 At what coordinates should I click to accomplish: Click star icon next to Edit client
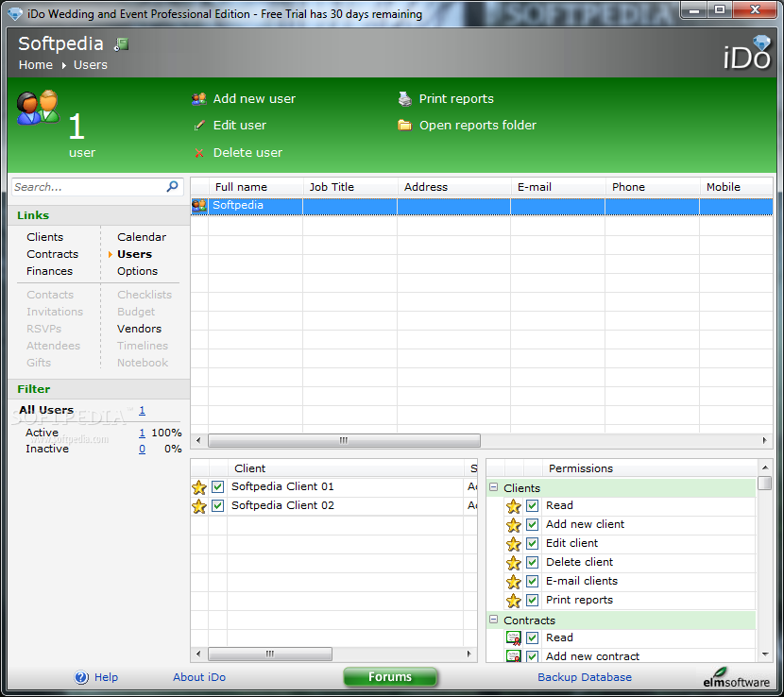pos(514,544)
